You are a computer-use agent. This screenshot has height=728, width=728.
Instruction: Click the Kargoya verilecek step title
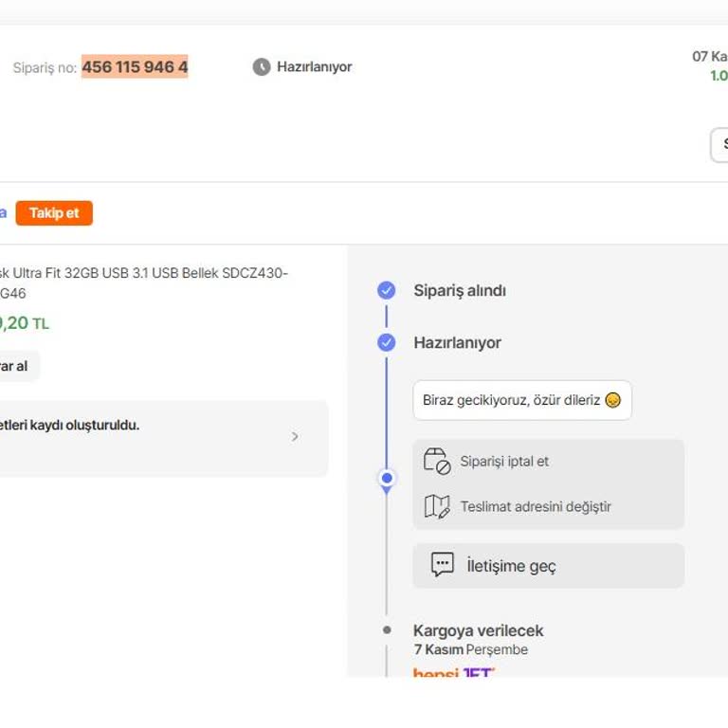coord(478,630)
